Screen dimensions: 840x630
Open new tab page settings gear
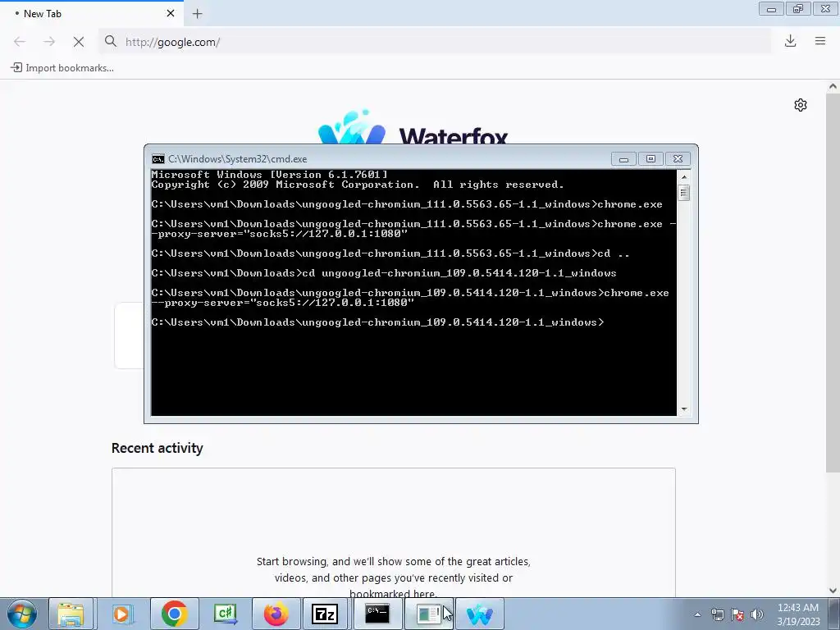coord(801,105)
